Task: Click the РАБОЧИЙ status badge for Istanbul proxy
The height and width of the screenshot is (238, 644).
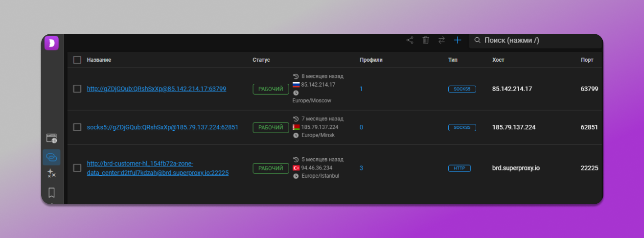Action: click(x=271, y=168)
